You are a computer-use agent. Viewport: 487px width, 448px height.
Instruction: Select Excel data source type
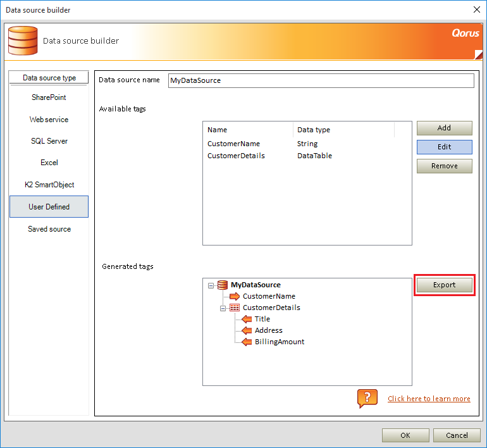coord(49,163)
